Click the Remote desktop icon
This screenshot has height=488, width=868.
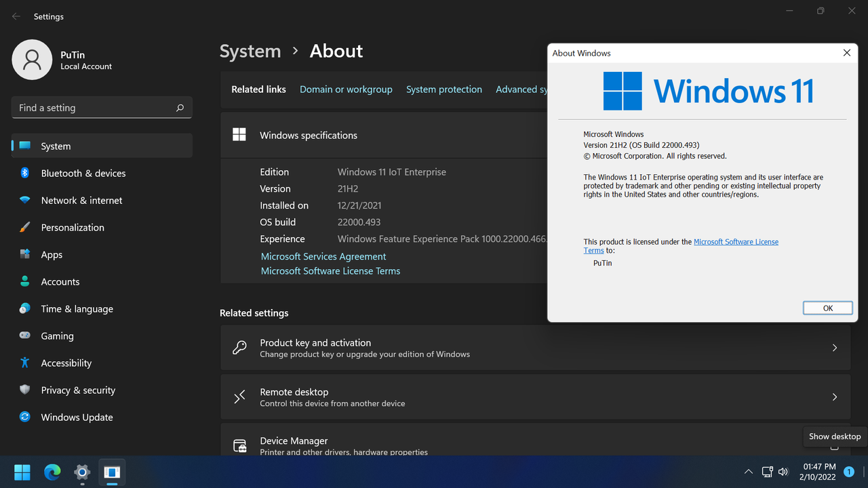239,397
